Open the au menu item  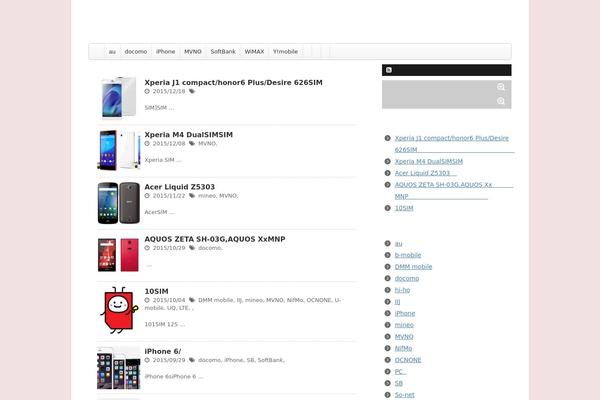pos(112,52)
